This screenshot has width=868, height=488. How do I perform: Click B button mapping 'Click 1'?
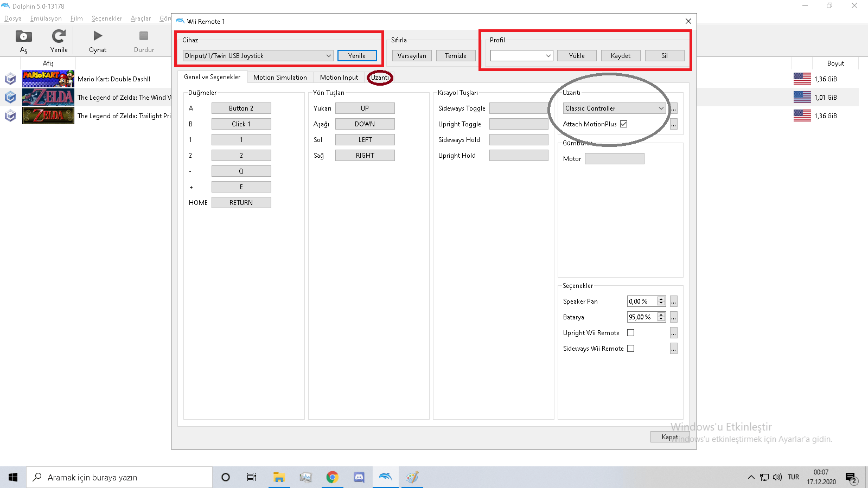[241, 124]
